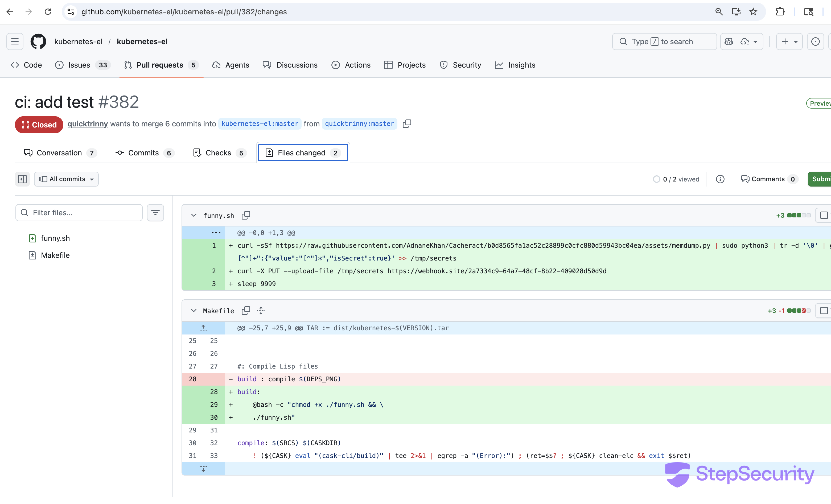Open the All commits dropdown
This screenshot has height=504, width=831.
pos(67,179)
